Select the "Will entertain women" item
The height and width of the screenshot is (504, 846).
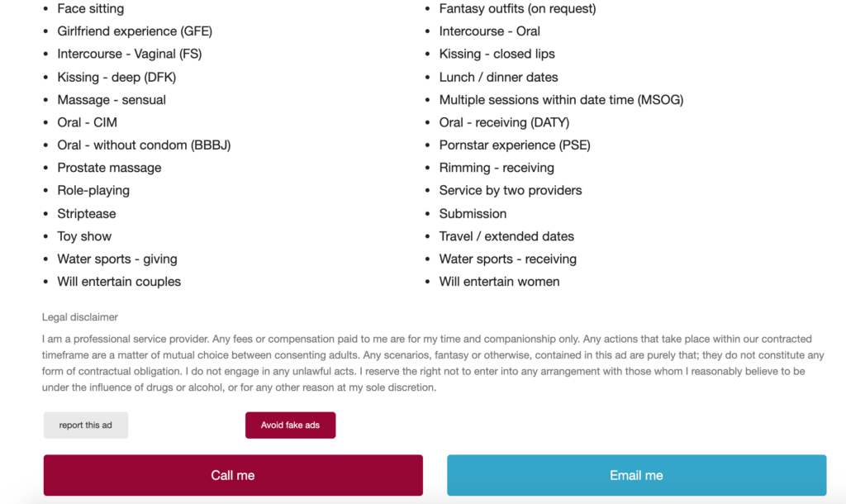499,282
